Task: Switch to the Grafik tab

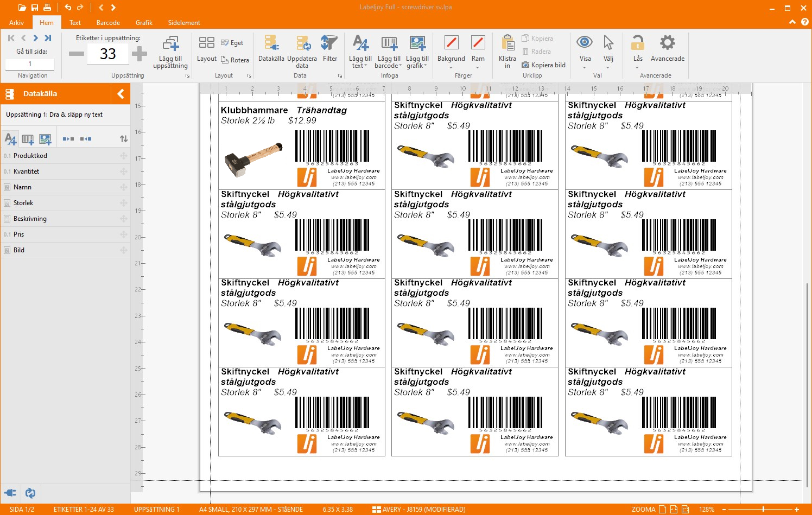Action: click(144, 23)
